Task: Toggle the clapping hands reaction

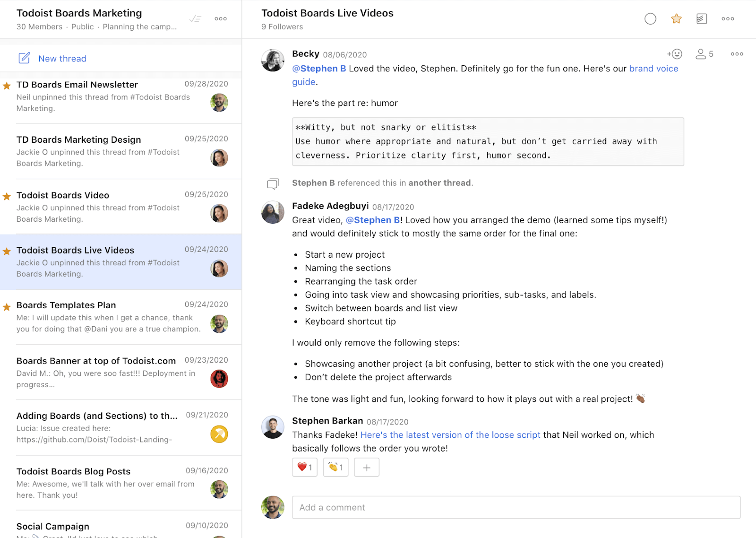Action: 335,467
